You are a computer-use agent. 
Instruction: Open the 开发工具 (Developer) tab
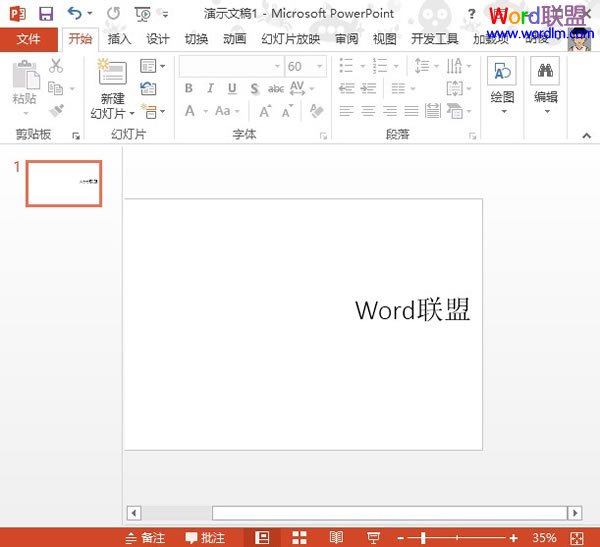click(x=434, y=39)
